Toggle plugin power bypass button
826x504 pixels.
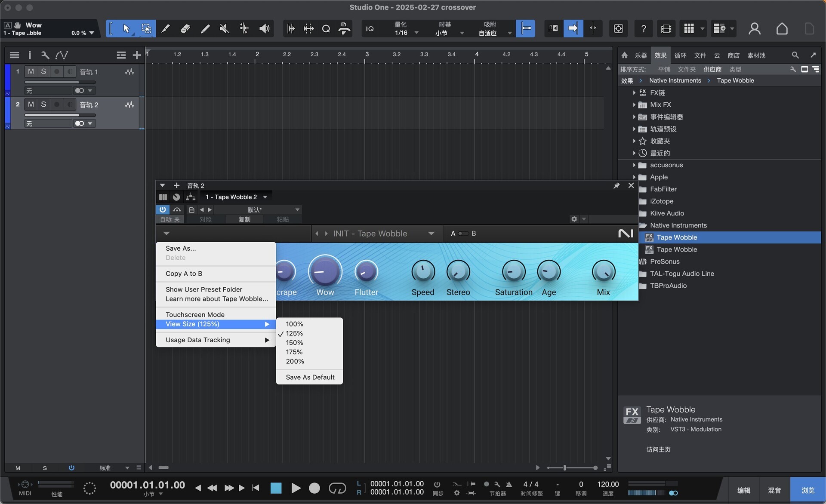pyautogui.click(x=163, y=210)
